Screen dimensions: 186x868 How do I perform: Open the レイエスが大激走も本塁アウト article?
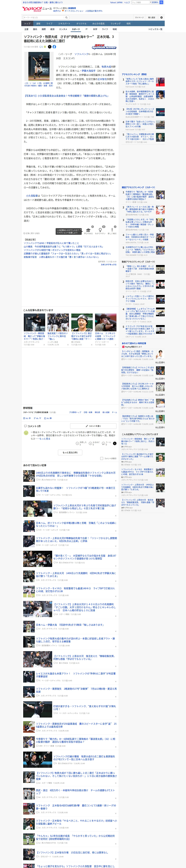(76, 675)
